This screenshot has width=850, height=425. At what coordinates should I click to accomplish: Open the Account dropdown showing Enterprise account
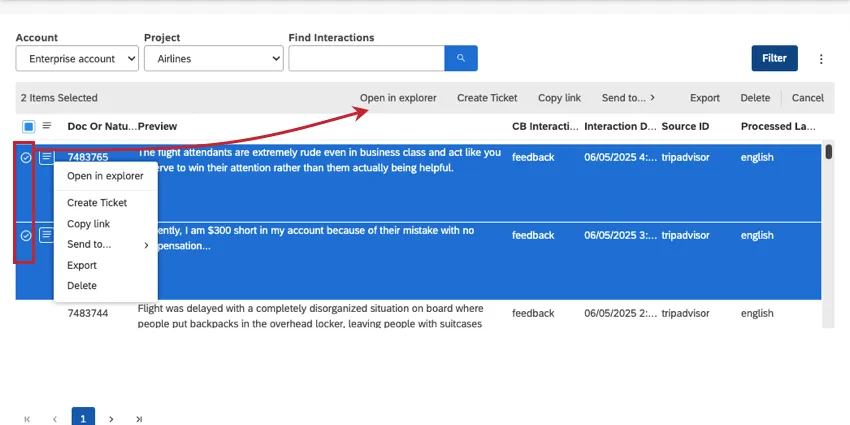77,59
